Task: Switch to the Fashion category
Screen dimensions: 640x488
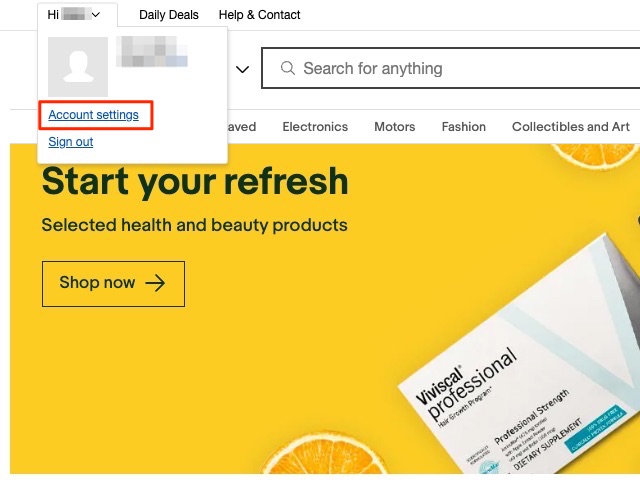Action: [x=464, y=127]
